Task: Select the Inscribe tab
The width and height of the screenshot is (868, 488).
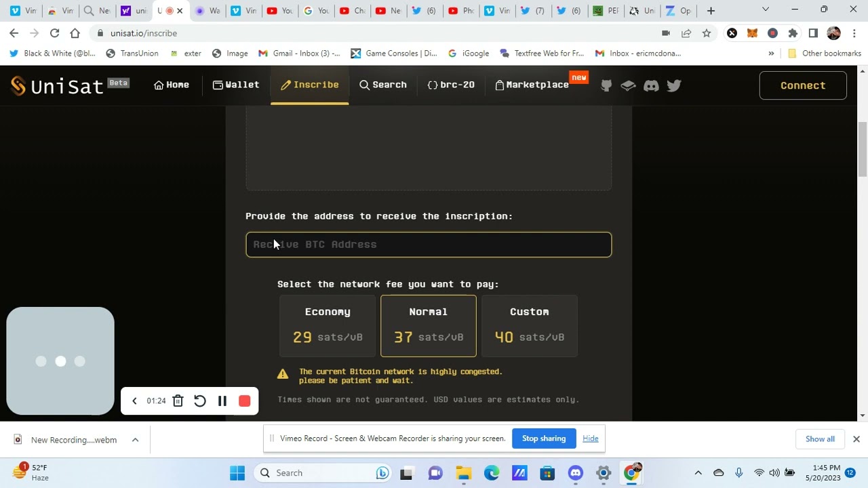Action: (310, 85)
